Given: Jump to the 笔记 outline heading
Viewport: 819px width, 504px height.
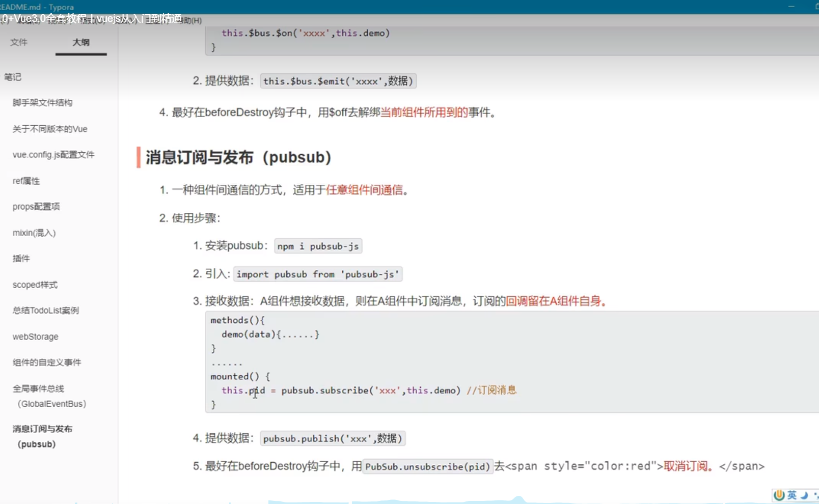Looking at the screenshot, I should tap(13, 77).
